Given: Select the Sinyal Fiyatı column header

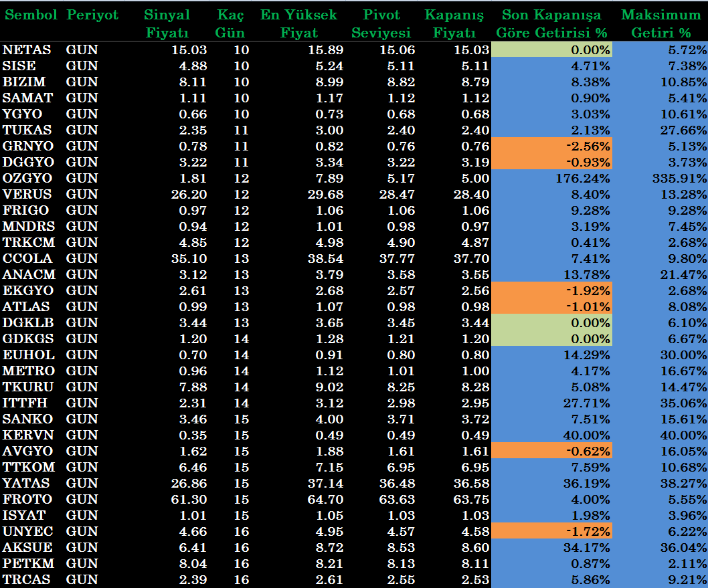Looking at the screenshot, I should pyautogui.click(x=167, y=24).
